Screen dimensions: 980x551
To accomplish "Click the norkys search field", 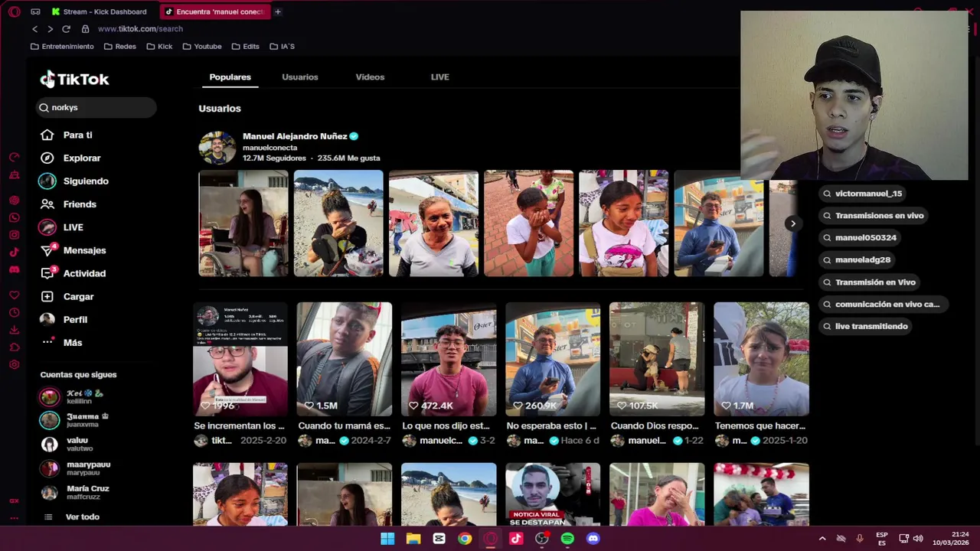I will (x=95, y=108).
